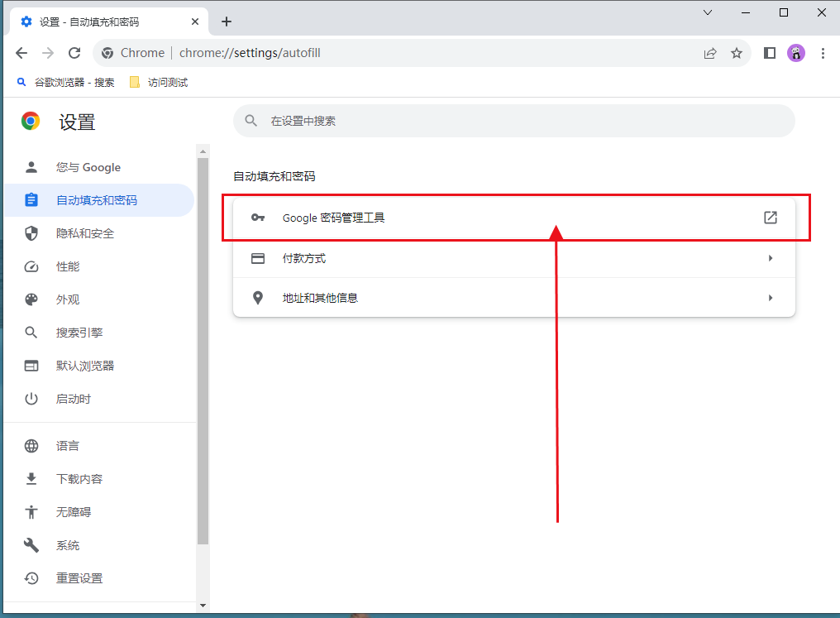Close the 设置 - 自动填充和密码 tab

tap(195, 22)
